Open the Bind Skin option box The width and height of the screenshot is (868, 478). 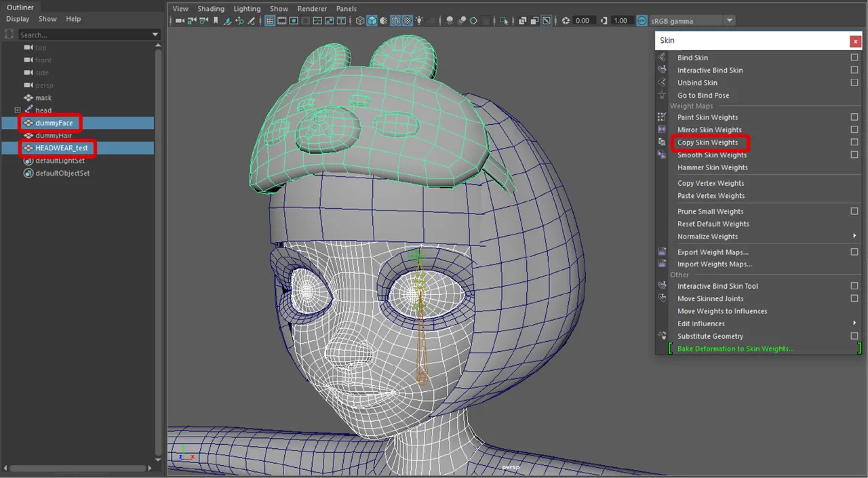click(854, 58)
